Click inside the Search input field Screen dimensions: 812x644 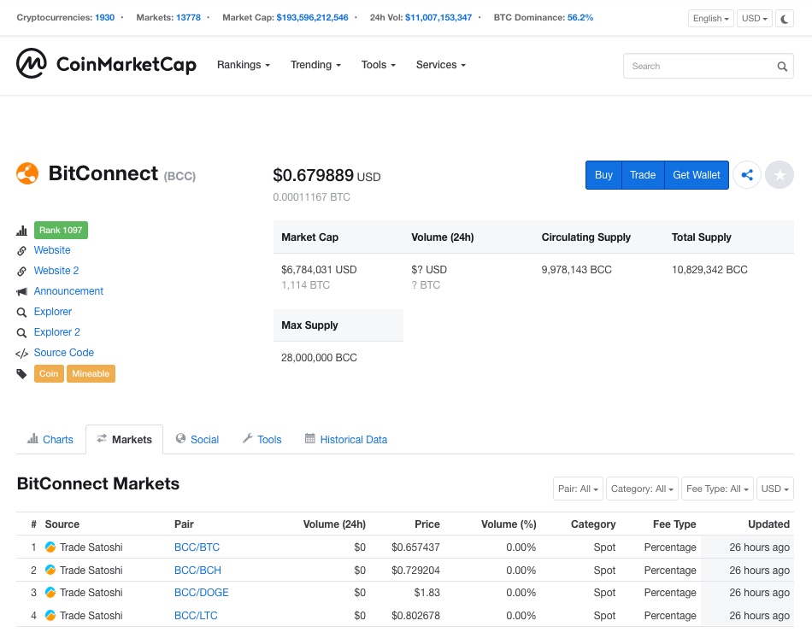tap(701, 66)
